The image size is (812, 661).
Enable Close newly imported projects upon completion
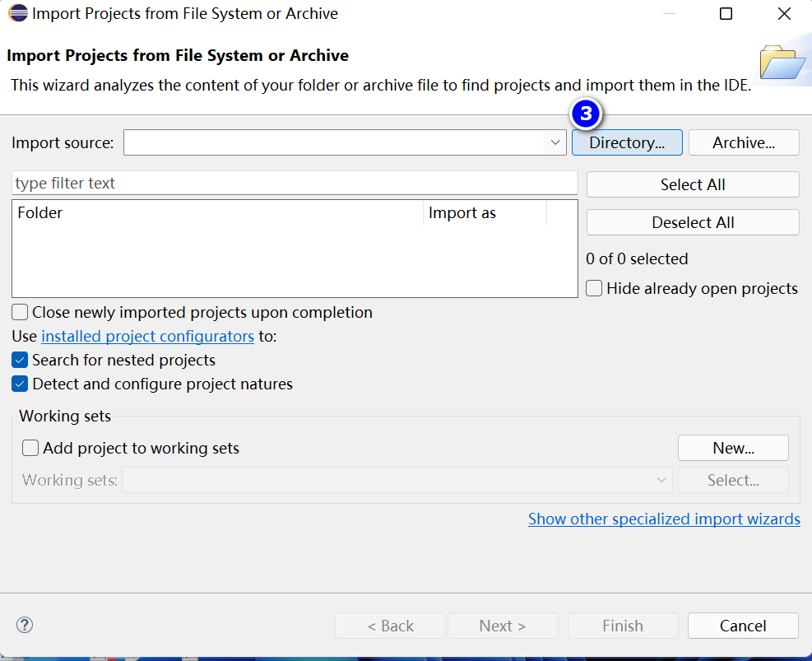coord(21,313)
